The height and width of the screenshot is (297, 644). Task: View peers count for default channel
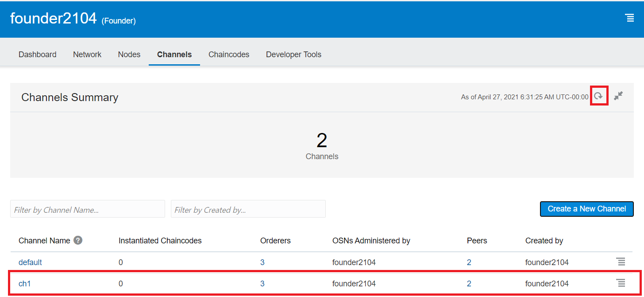click(469, 262)
